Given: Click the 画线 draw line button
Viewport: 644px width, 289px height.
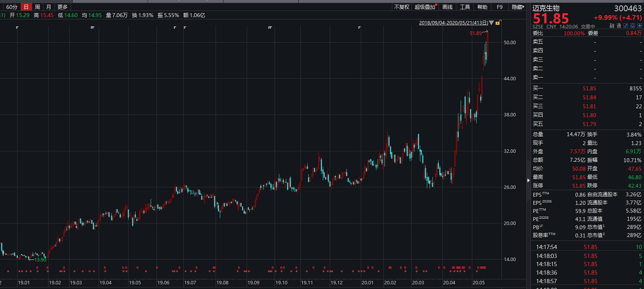Looking at the screenshot, I should pos(447,7).
